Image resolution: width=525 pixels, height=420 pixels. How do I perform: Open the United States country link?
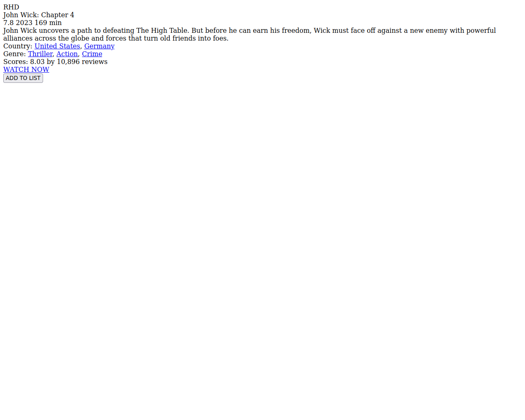pos(57,46)
